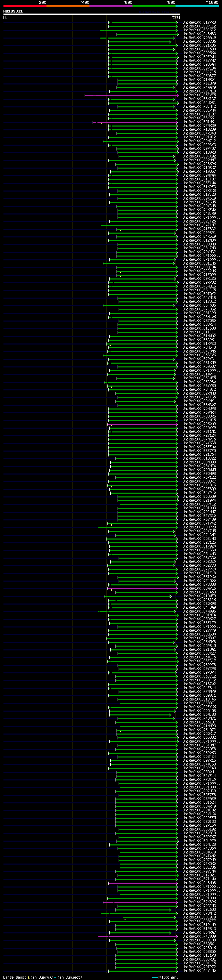Select hit label UniRef100_Q4KEW0
This screenshot has height=980, width=222.
pyautogui.click(x=199, y=210)
